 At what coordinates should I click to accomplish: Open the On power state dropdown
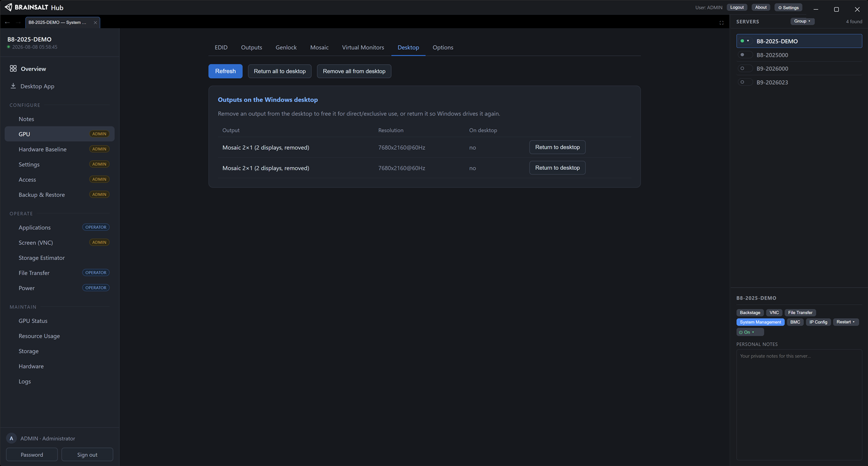[750, 332]
